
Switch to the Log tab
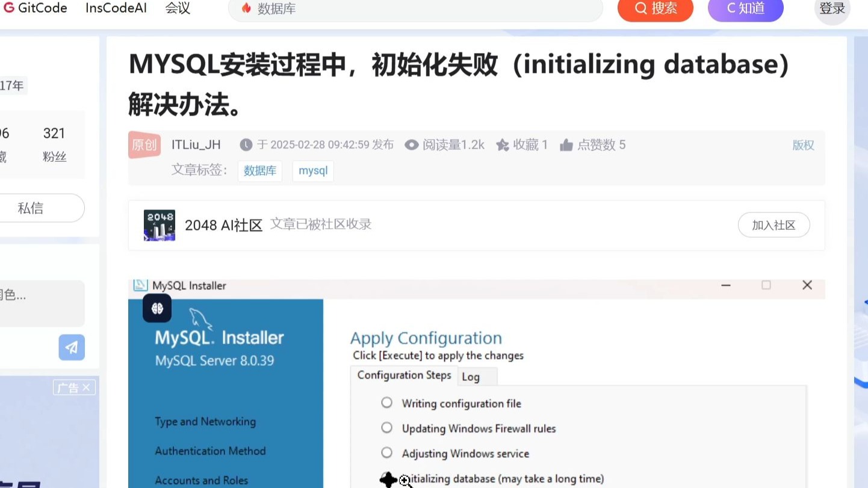coord(477,377)
